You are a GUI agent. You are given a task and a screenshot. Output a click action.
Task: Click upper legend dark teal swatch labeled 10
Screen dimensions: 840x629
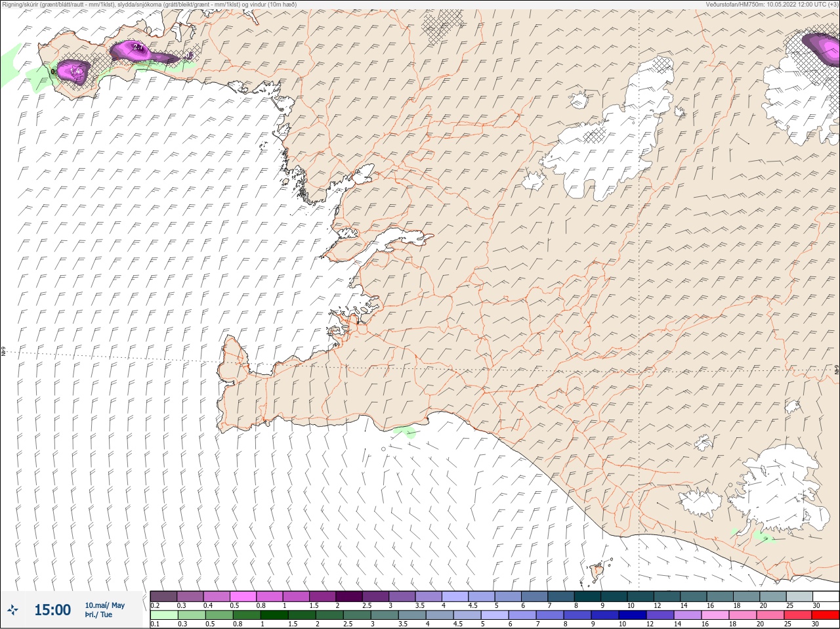(641, 596)
